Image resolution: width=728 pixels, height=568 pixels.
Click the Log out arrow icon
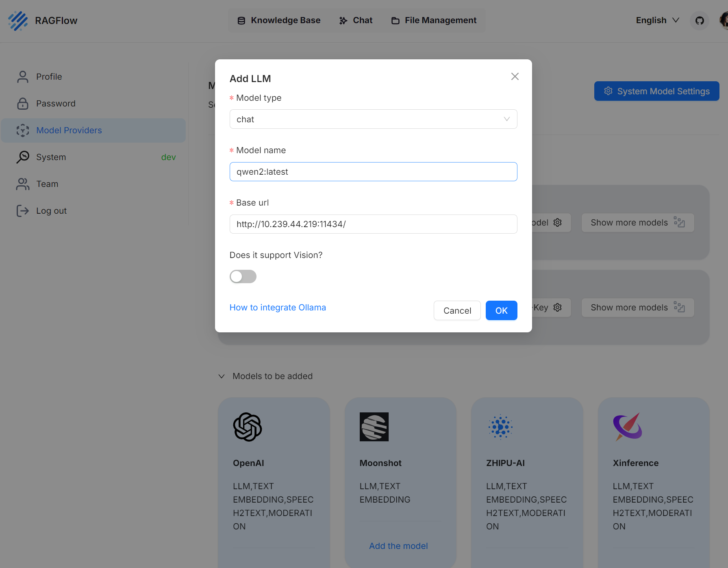pos(23,211)
